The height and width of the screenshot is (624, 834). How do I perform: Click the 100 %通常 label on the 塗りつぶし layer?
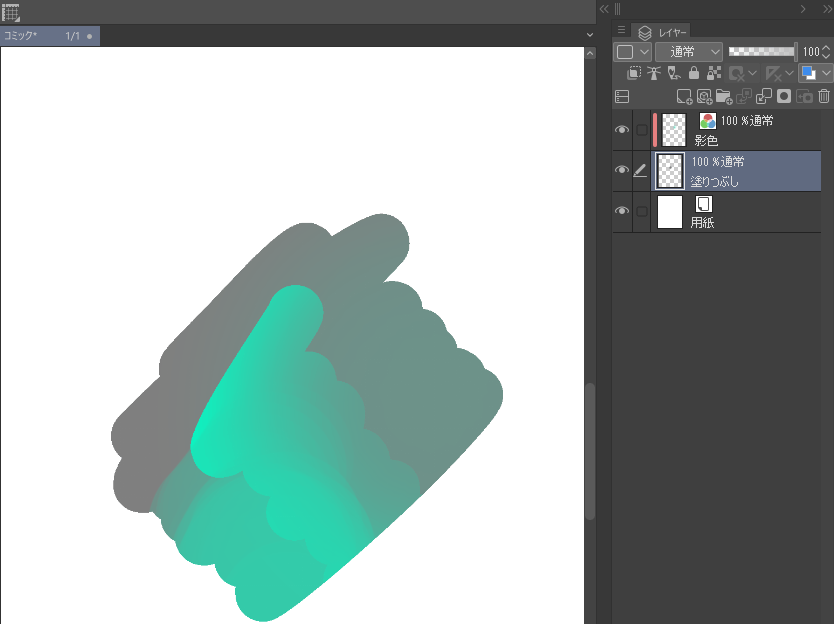[718, 161]
